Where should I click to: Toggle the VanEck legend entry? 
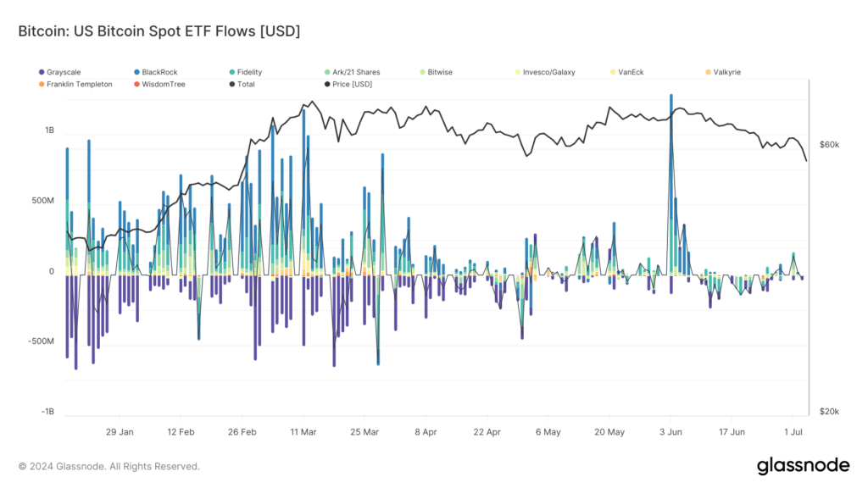pos(627,72)
